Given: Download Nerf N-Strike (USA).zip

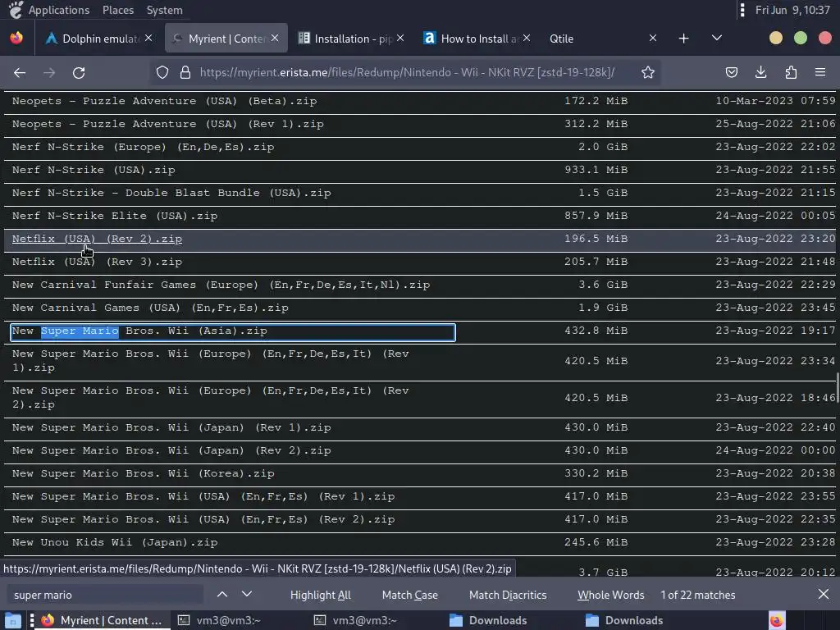Looking at the screenshot, I should point(94,171).
